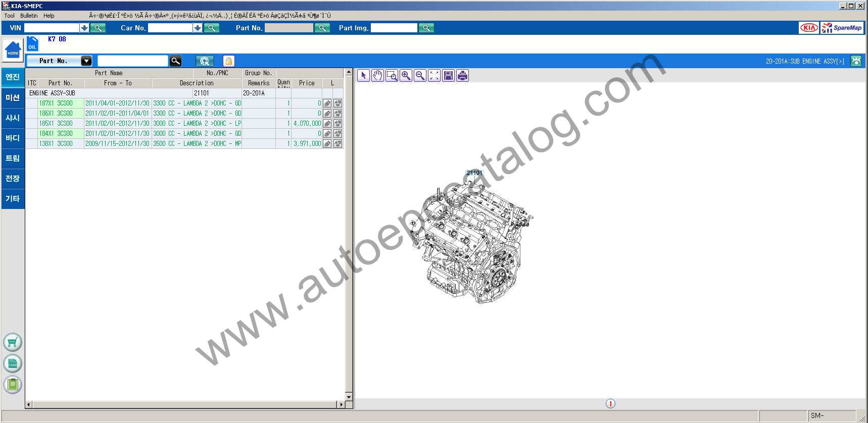Click the pencil icon for row 184X1 3CS00
This screenshot has height=423, width=868.
point(327,134)
